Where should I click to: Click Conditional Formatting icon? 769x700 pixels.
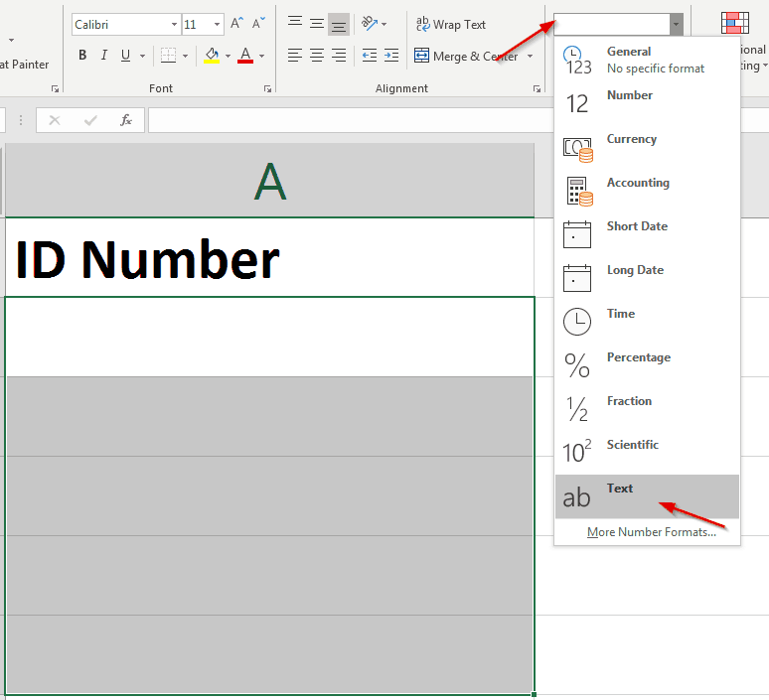(x=734, y=23)
